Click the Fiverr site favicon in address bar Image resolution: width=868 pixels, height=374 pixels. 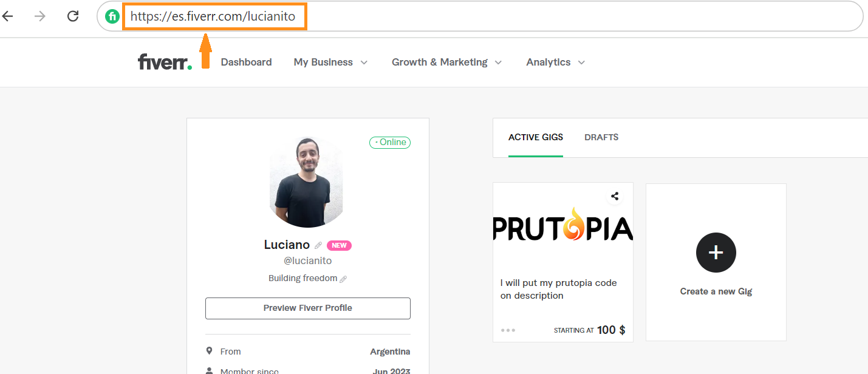pos(112,16)
